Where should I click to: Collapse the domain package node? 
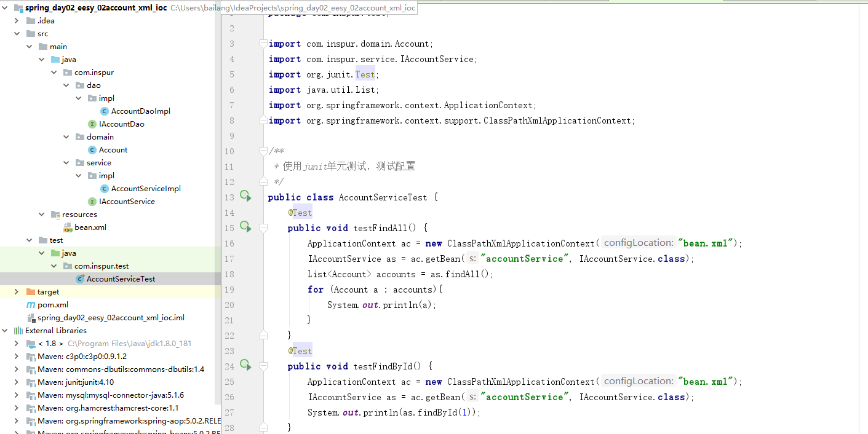[x=66, y=137]
